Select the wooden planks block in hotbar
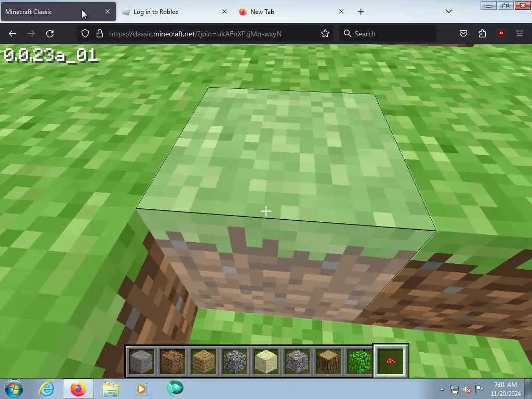The image size is (532, 399). [204, 361]
